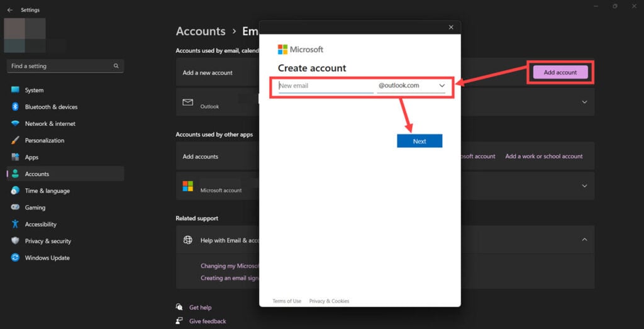This screenshot has height=329, width=644.
Task: Click the Apps icon in sidebar
Action: 15,157
